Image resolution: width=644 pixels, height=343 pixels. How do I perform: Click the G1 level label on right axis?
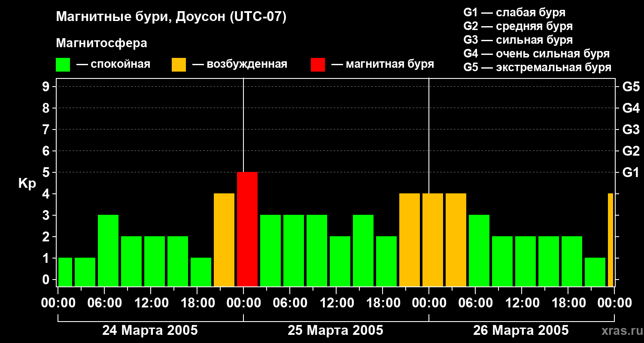pos(631,172)
